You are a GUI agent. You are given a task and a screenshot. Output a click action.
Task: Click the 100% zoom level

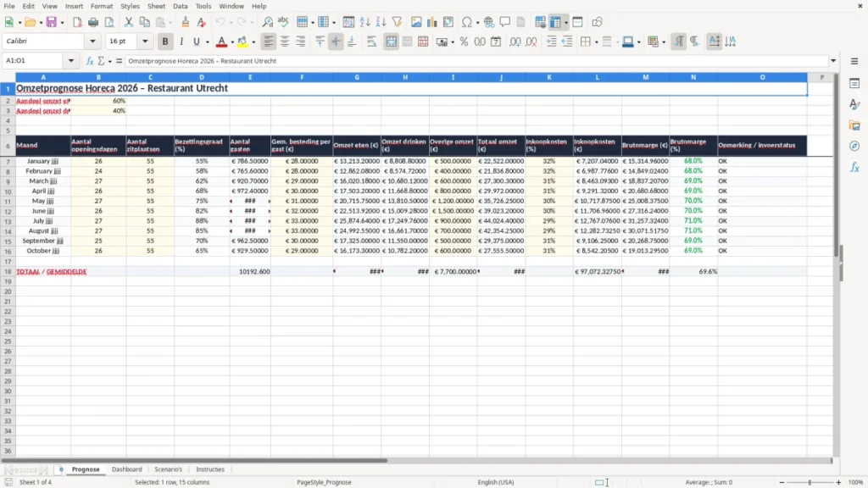(x=856, y=482)
